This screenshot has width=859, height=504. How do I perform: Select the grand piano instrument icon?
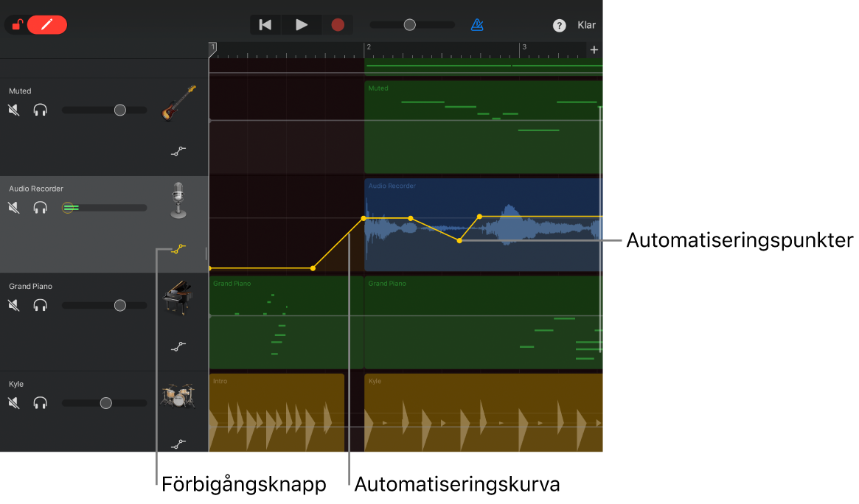coord(178,298)
